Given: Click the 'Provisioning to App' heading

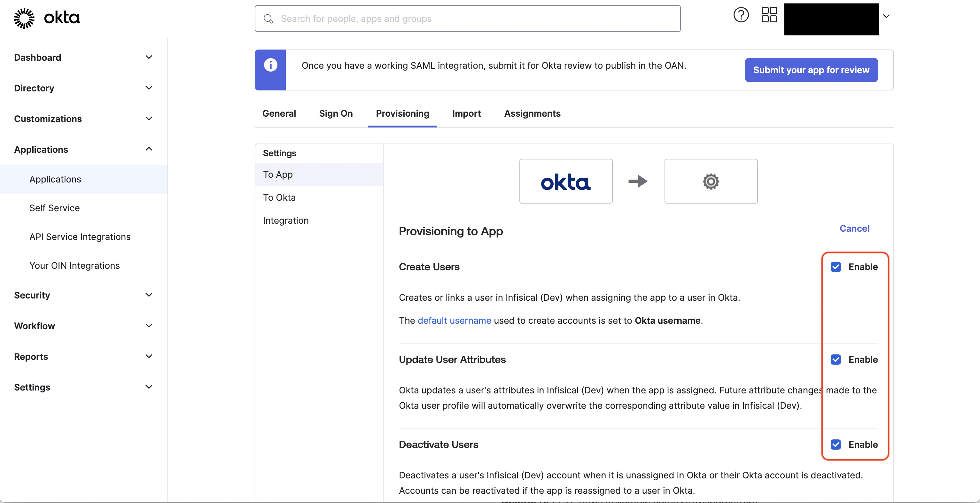Looking at the screenshot, I should point(450,231).
